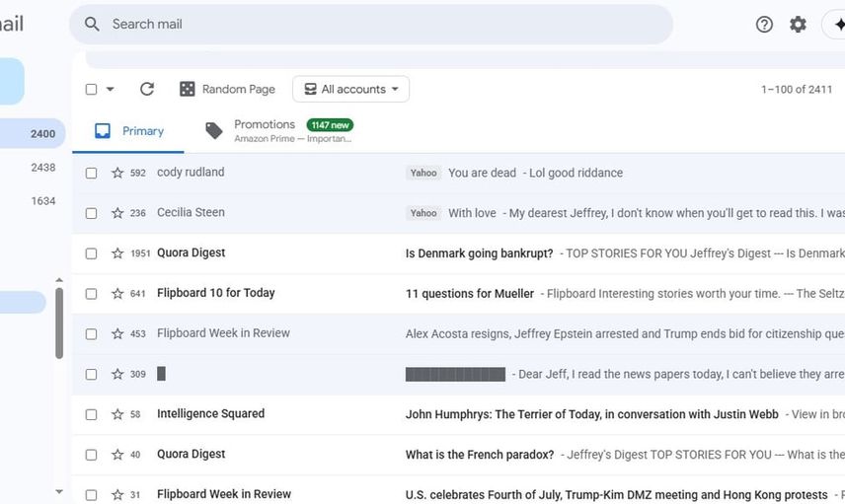The image size is (845, 504).
Task: Open the 'Is Denmark going bankrupt?' email
Action: (x=479, y=253)
